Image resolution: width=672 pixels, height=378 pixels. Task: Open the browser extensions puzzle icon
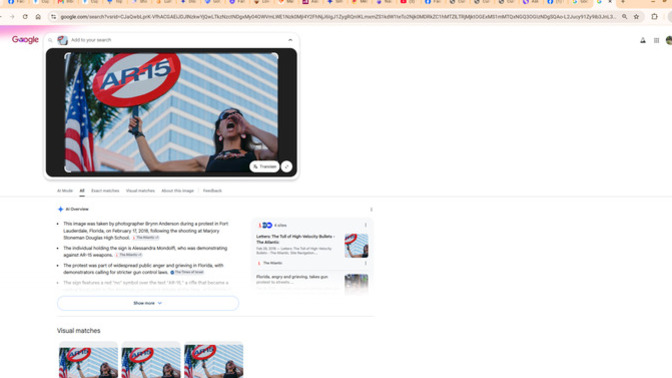654,17
